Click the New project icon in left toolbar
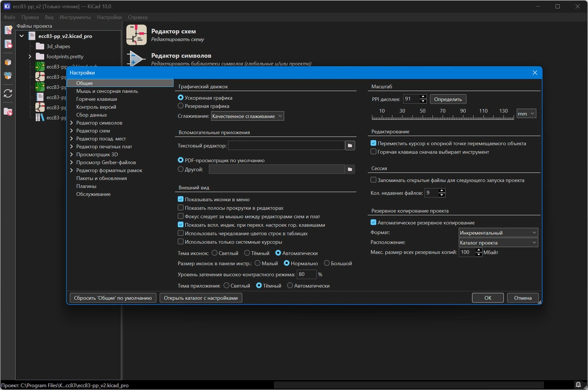The height and width of the screenshot is (390, 588). (x=8, y=30)
